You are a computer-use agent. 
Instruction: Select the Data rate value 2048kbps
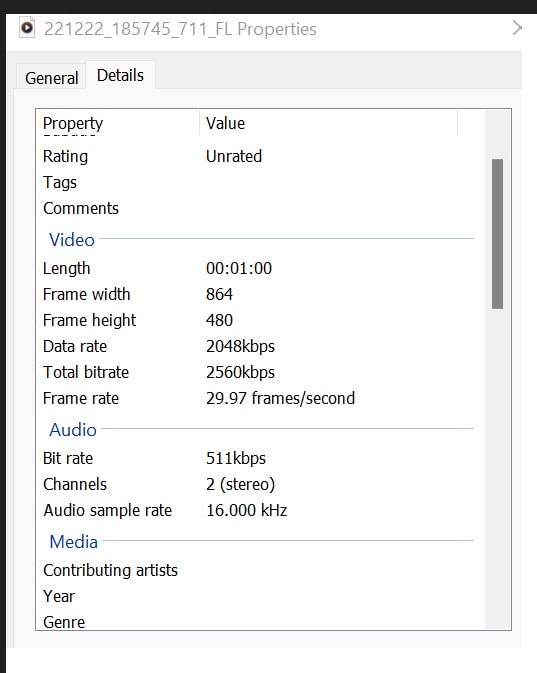pos(240,346)
